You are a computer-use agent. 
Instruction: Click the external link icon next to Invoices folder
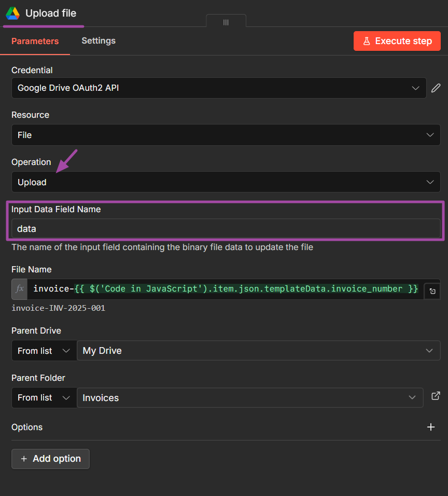coord(436,396)
